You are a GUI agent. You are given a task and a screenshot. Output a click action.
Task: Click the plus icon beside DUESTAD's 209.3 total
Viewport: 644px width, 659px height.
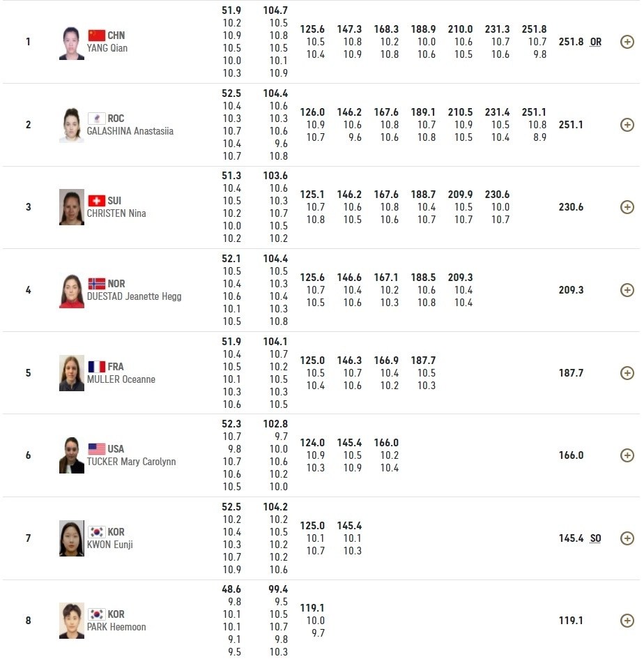627,290
